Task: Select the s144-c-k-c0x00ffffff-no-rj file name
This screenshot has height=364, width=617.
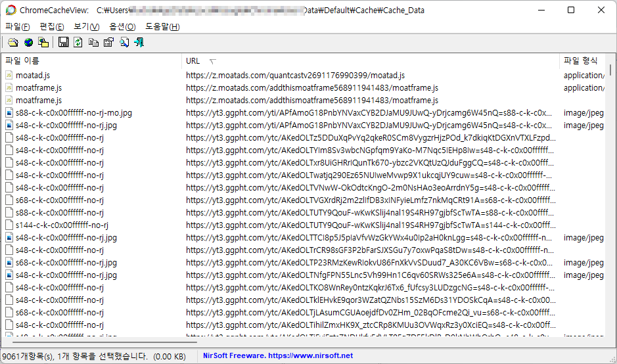Action: coord(62,225)
